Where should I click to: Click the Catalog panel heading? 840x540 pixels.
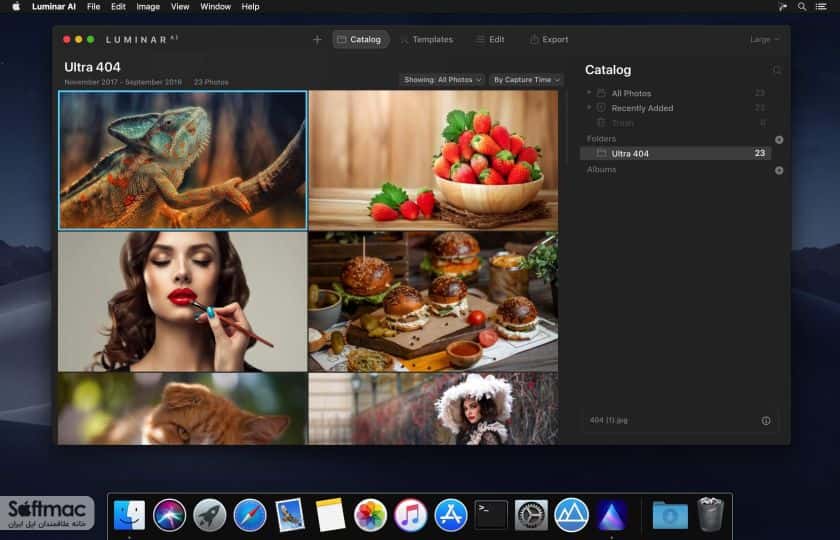pyautogui.click(x=608, y=70)
